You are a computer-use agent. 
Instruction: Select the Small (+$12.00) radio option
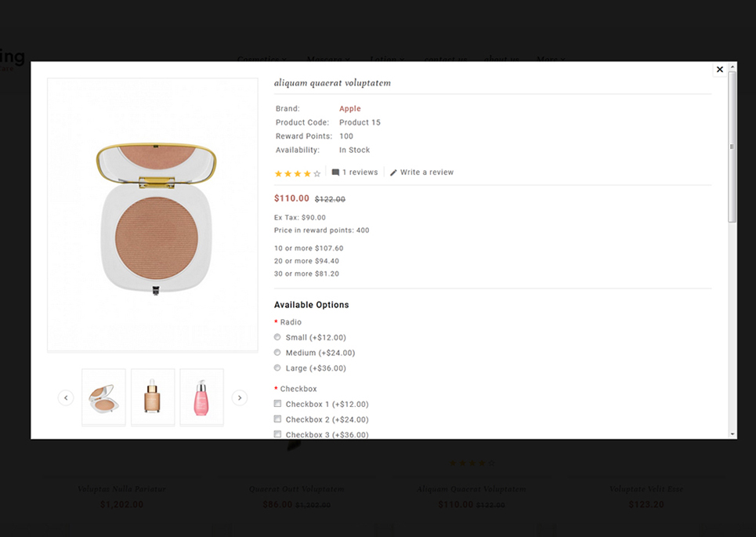277,337
